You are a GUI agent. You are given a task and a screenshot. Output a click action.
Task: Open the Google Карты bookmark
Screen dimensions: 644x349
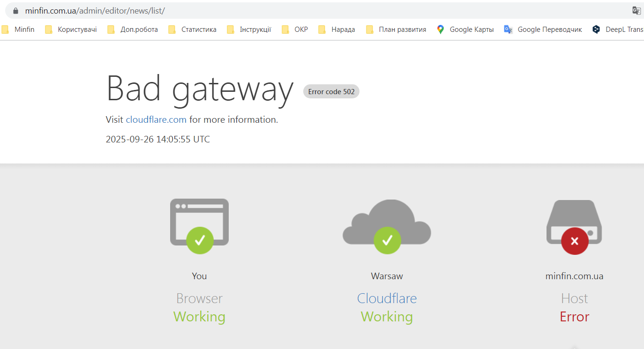(465, 30)
